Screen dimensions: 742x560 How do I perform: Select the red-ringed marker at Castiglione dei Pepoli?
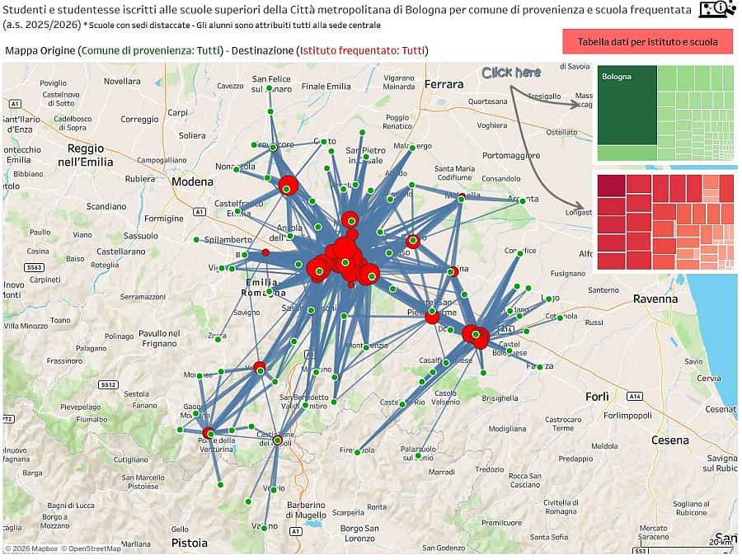(278, 440)
